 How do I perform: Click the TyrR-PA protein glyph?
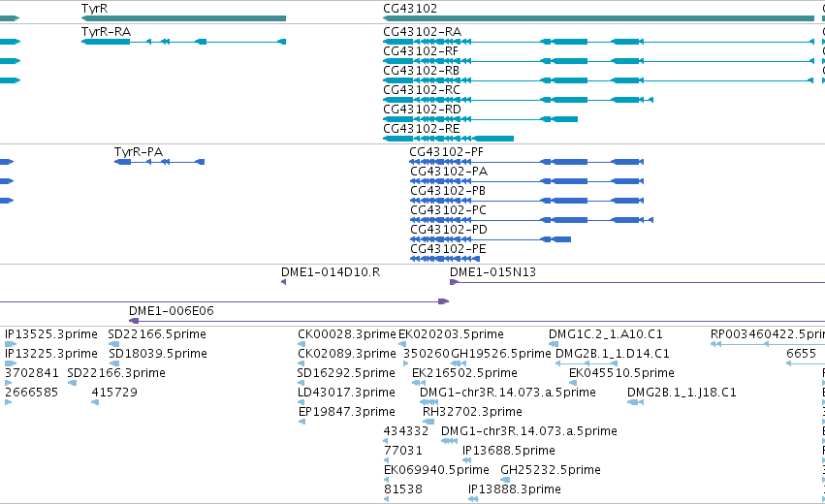pyautogui.click(x=159, y=162)
